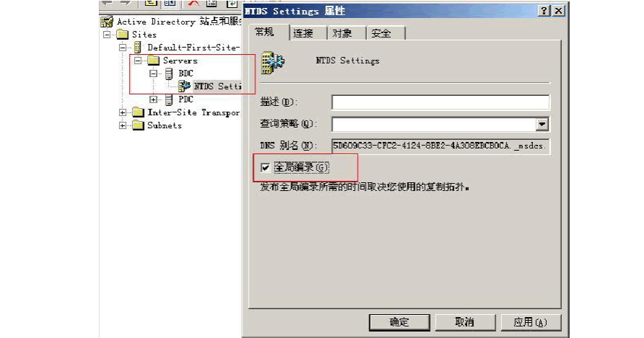Switch to the 对象 tab
Image resolution: width=644 pixels, height=338 pixels.
coord(343,34)
